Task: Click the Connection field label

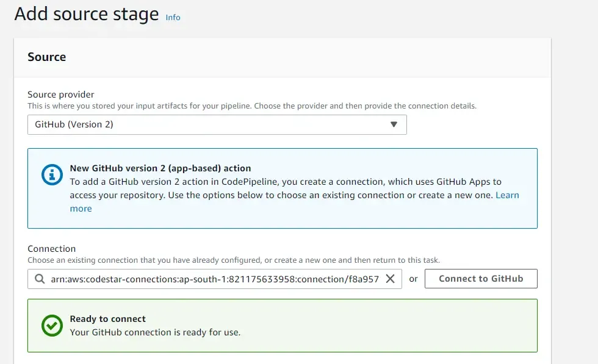Action: [x=52, y=249]
